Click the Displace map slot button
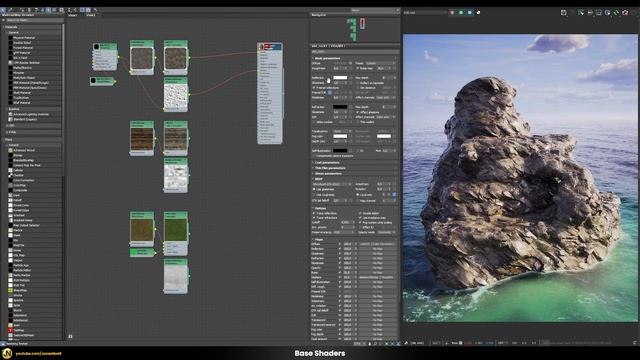Screen dimensions: 640x360 [377, 277]
